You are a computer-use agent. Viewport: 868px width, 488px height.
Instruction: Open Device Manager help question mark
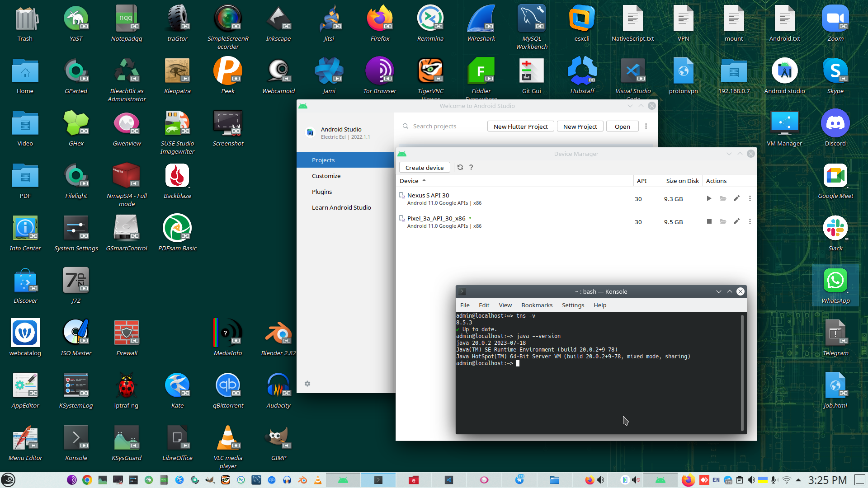point(471,167)
